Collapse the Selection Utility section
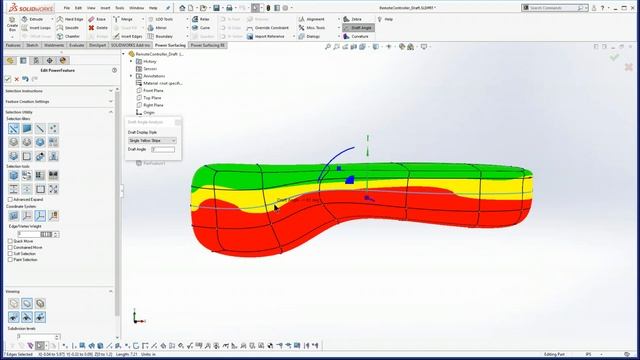The height and width of the screenshot is (360, 640). pyautogui.click(x=111, y=112)
